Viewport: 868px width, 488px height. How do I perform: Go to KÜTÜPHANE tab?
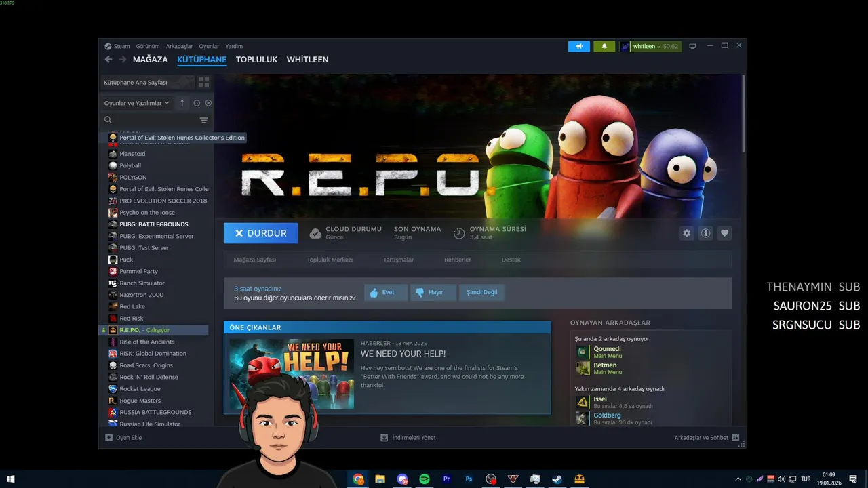click(x=202, y=60)
